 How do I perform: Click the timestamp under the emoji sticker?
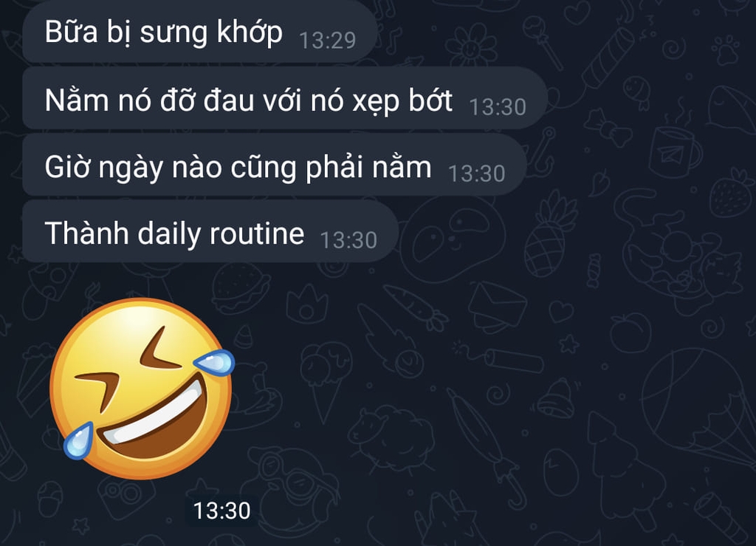coord(221,511)
